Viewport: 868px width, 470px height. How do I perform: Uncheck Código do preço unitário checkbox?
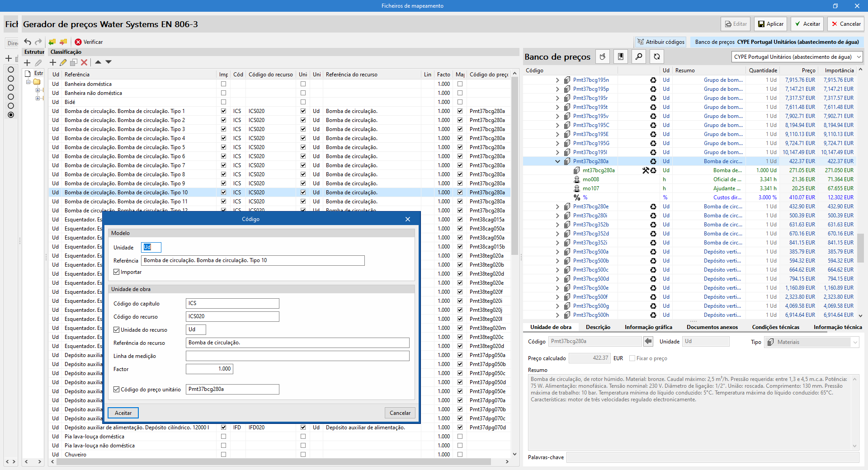point(117,390)
